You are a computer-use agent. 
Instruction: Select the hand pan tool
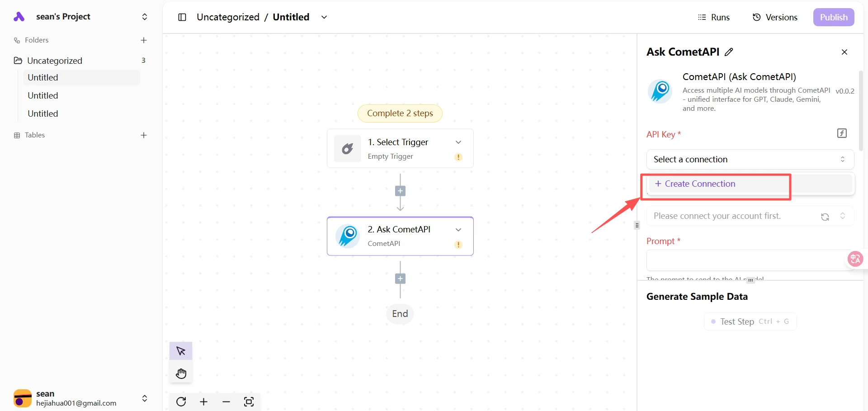181,373
